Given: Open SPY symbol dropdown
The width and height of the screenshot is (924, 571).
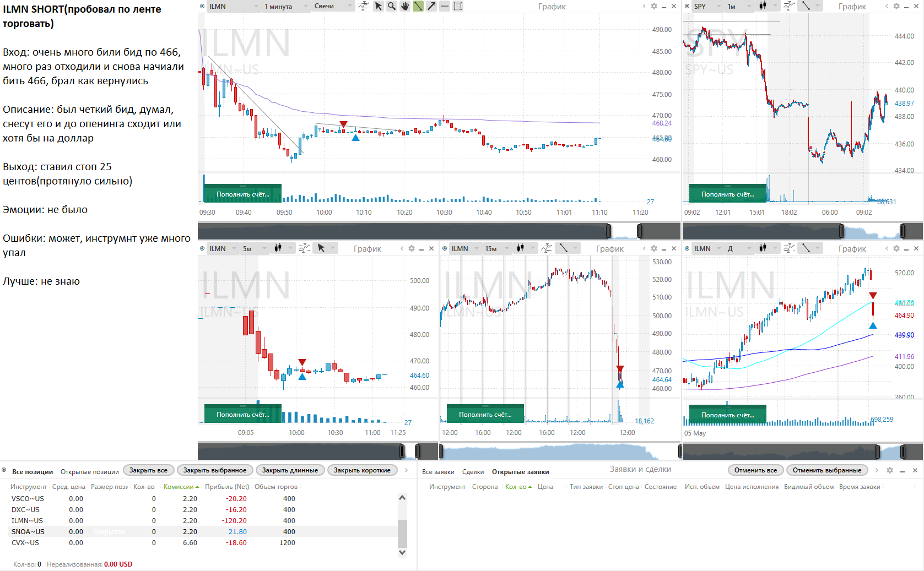Looking at the screenshot, I should 706,6.
